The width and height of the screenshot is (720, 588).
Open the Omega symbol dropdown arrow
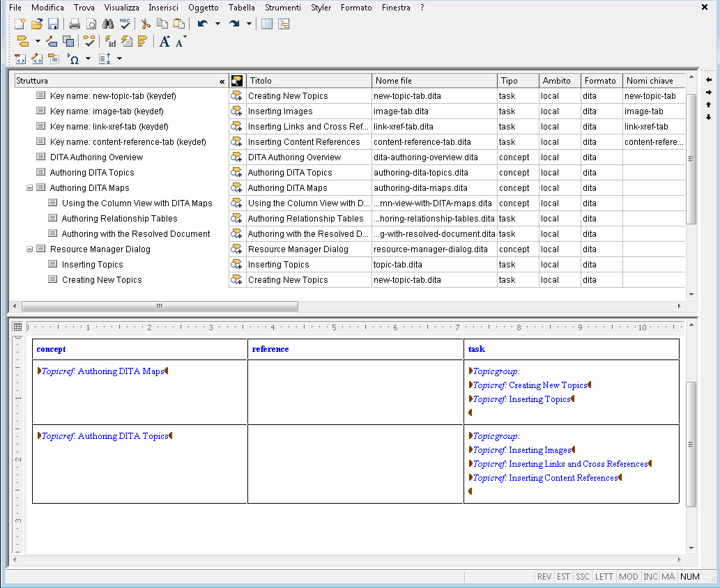click(x=88, y=59)
